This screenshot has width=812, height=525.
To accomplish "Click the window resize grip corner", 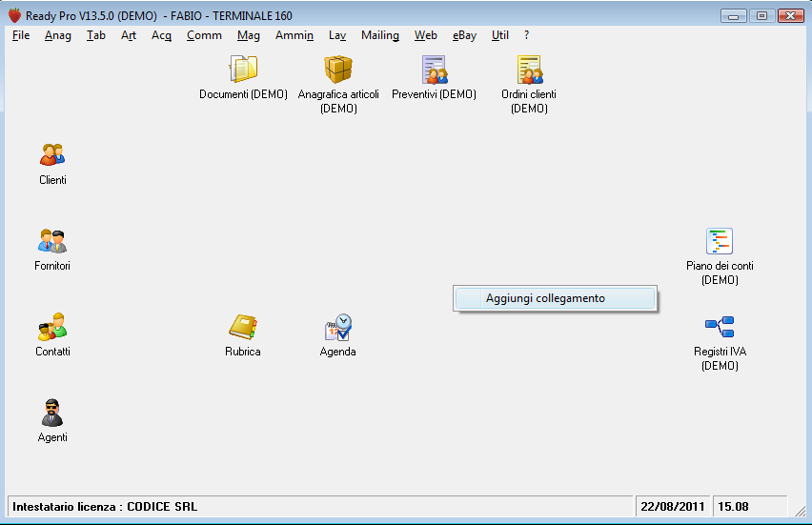I will click(801, 511).
